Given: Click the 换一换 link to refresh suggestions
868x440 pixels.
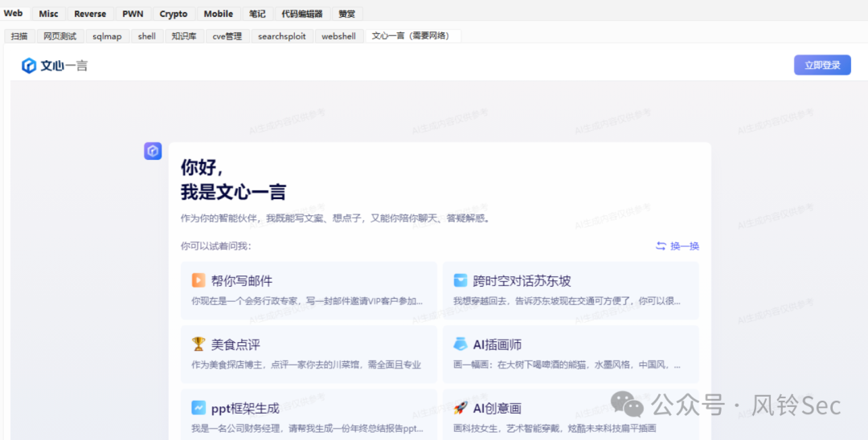Looking at the screenshot, I should (685, 246).
